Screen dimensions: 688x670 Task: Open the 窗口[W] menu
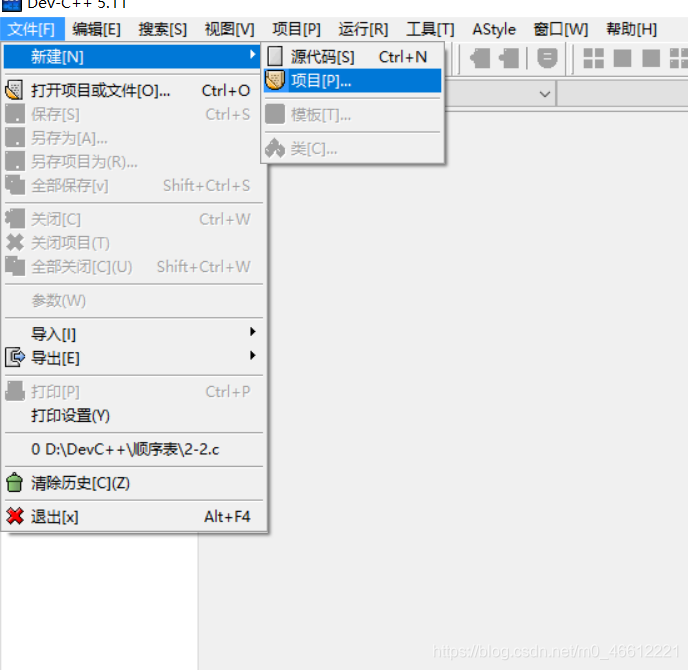pos(561,29)
